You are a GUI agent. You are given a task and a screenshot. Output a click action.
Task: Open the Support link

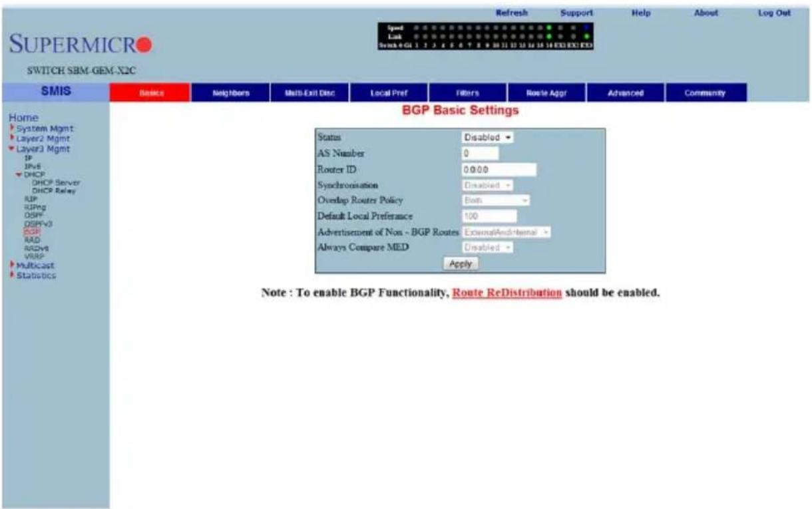[576, 12]
